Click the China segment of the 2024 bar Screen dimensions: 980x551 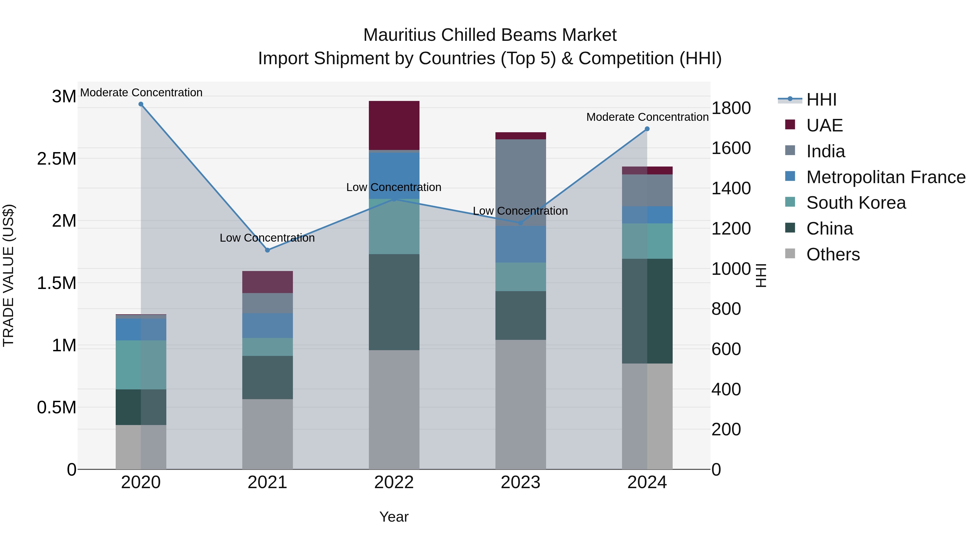[647, 312]
